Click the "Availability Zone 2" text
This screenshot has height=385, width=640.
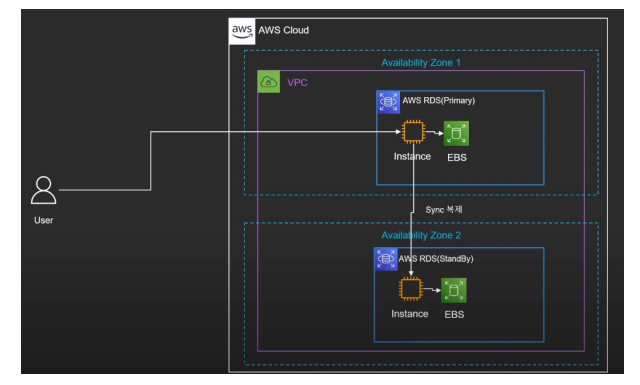(421, 235)
